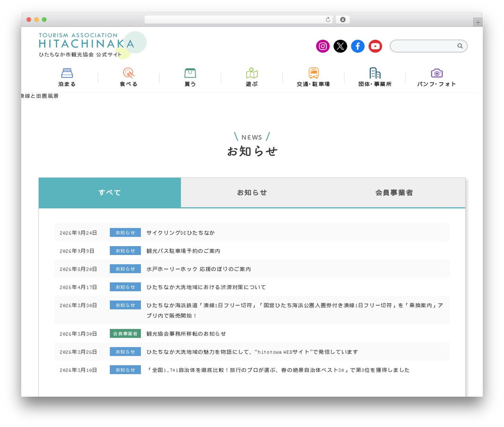Open the Instagram social icon
This screenshot has height=427, width=504.
point(323,46)
